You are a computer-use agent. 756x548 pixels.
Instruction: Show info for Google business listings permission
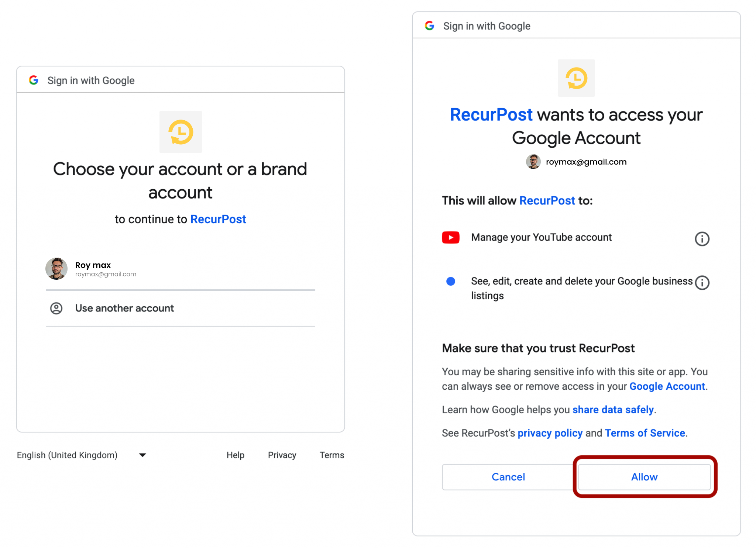tap(702, 283)
